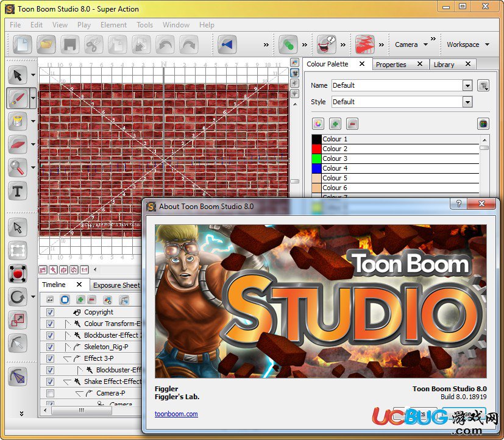
Task: Click the green link toolbar icon
Action: (288, 44)
